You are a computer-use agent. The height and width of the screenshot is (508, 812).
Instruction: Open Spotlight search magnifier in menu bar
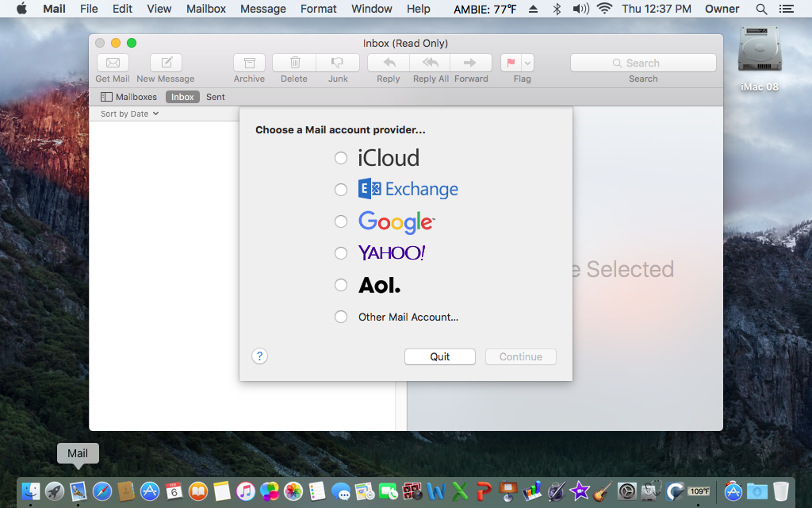[761, 9]
